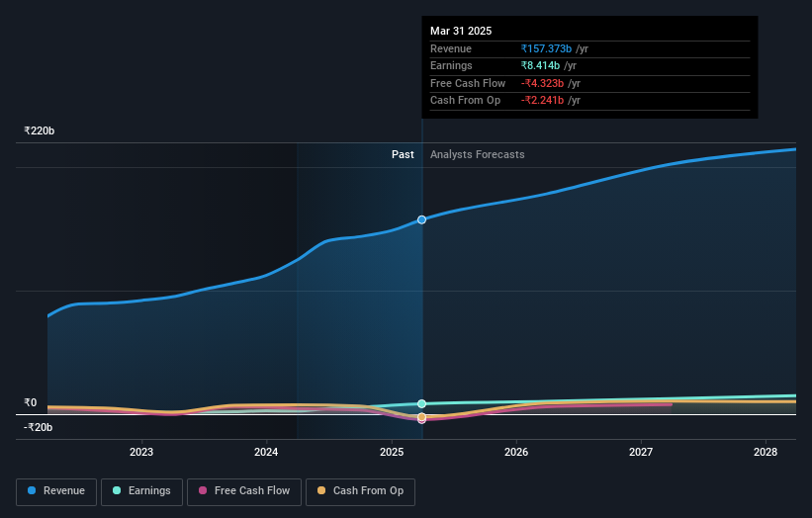Image resolution: width=812 pixels, height=518 pixels.
Task: Click the Earnings row label in tooltip
Action: [451, 65]
